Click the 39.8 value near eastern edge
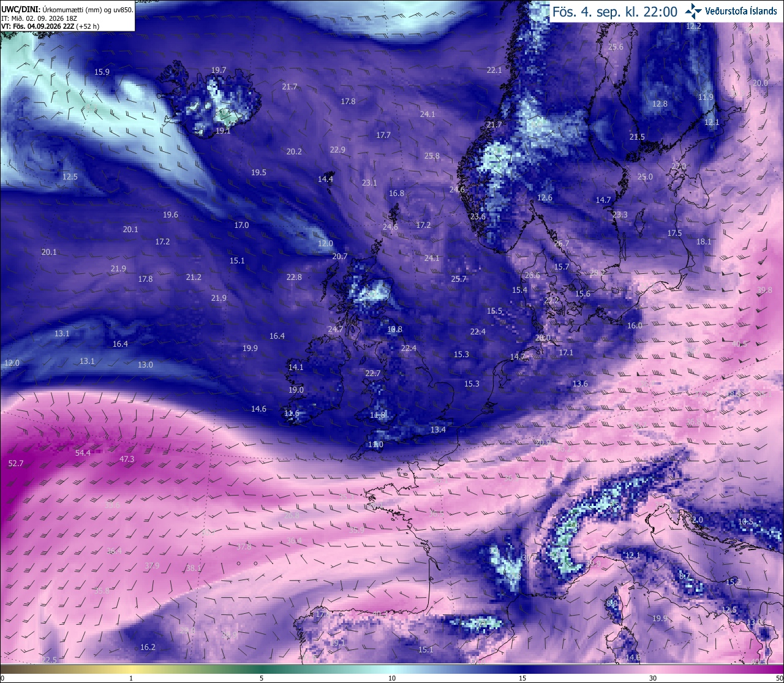The height and width of the screenshot is (683, 784). pos(764,290)
